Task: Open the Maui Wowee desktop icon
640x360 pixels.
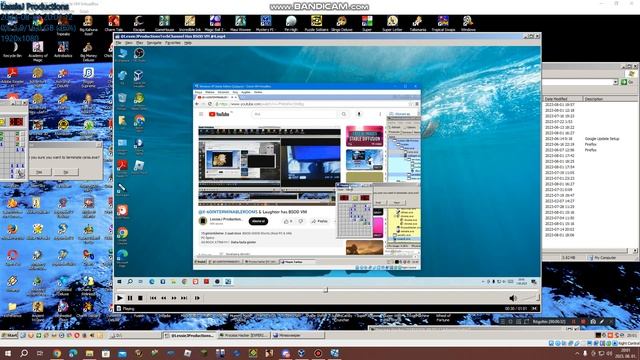Action: [240, 24]
